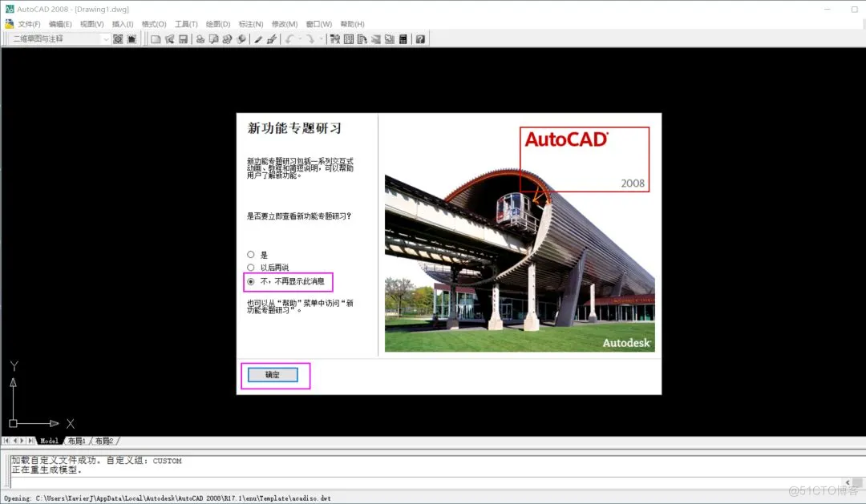Open the 标注(N) menu
This screenshot has height=504, width=866.
(x=251, y=24)
